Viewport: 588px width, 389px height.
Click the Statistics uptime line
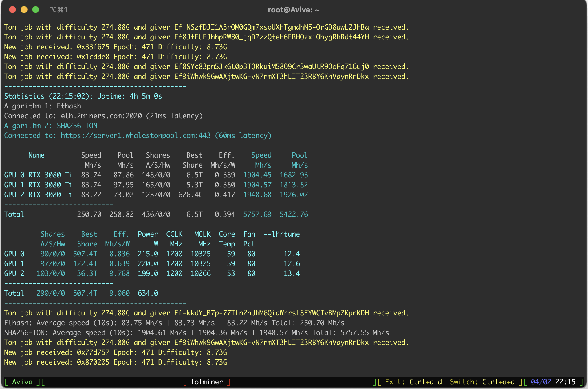[83, 96]
